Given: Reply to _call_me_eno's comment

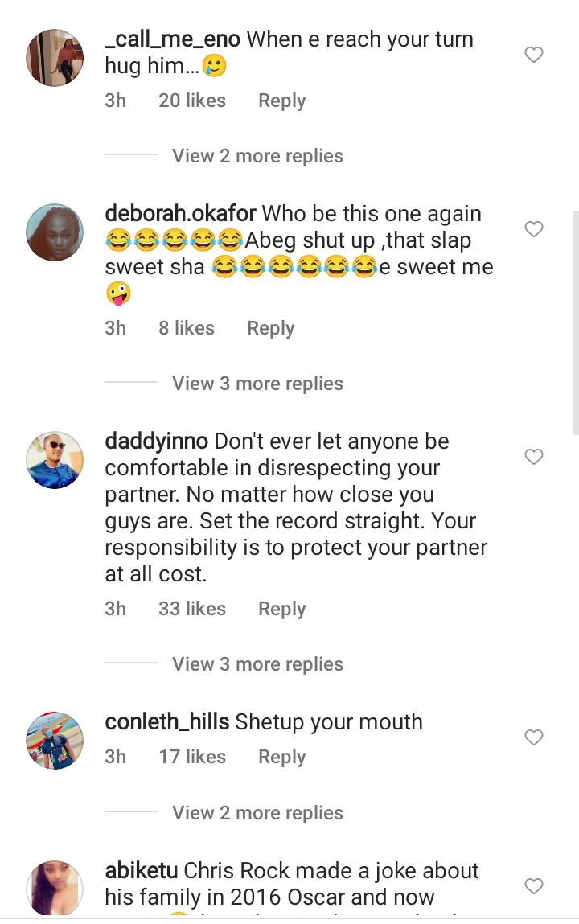Looking at the screenshot, I should 281,101.
